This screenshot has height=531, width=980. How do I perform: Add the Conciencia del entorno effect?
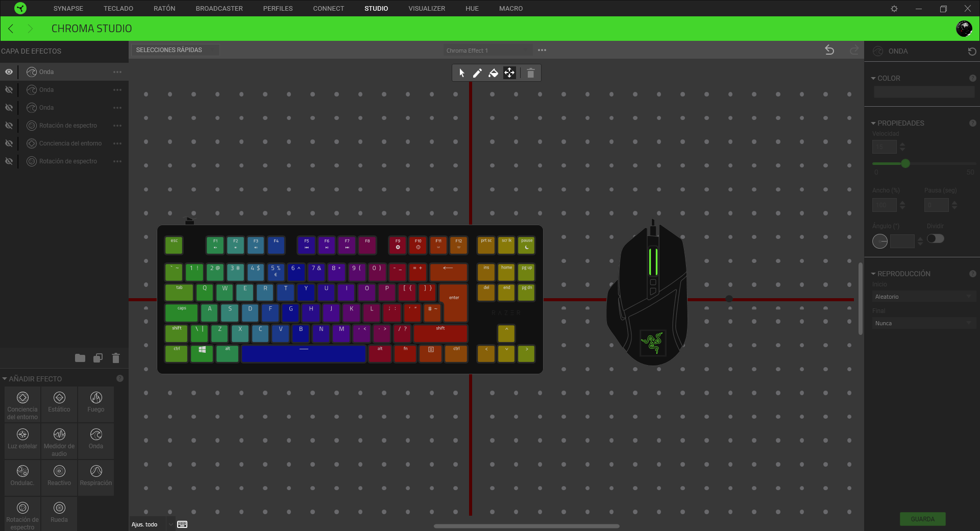point(22,405)
